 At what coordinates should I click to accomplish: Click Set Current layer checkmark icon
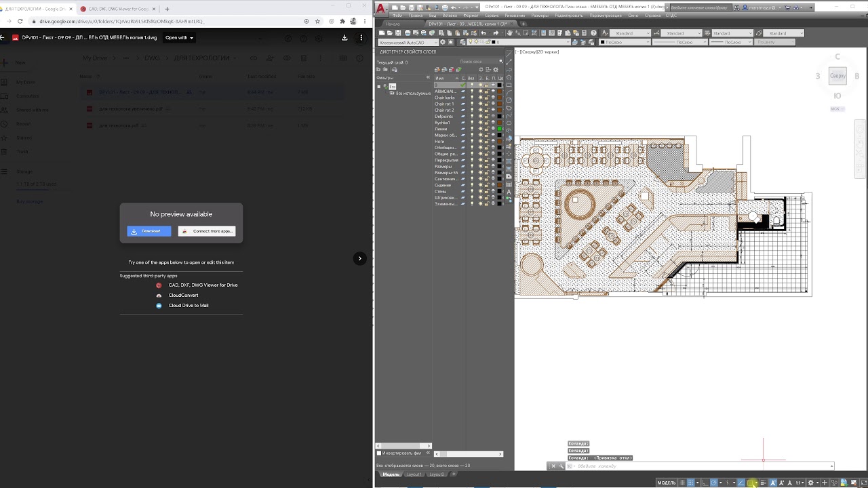tap(458, 70)
